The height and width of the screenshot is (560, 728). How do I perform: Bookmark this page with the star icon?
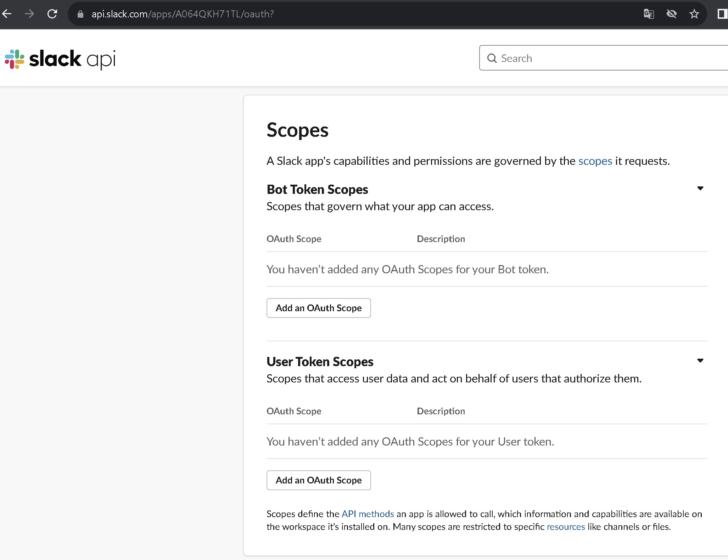(694, 14)
